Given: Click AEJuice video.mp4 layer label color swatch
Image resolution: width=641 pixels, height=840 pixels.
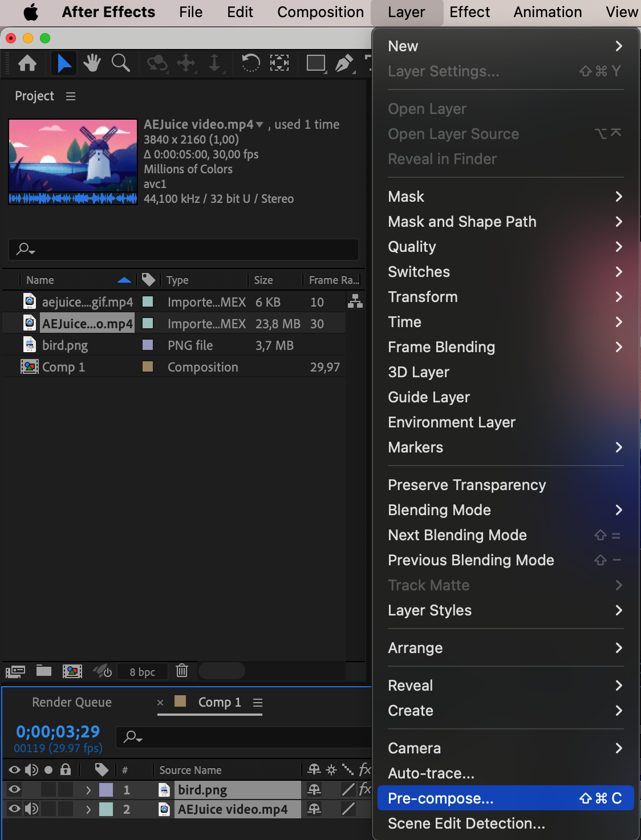Looking at the screenshot, I should 106,809.
